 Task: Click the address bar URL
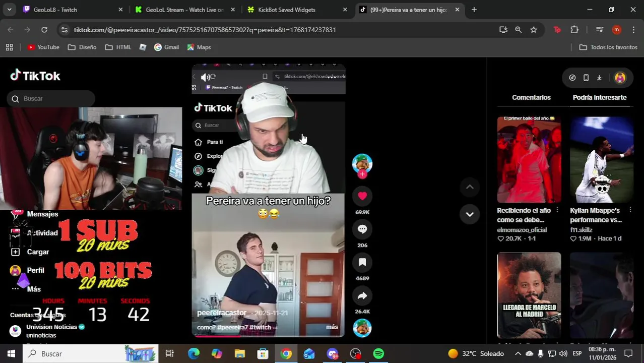[205, 30]
